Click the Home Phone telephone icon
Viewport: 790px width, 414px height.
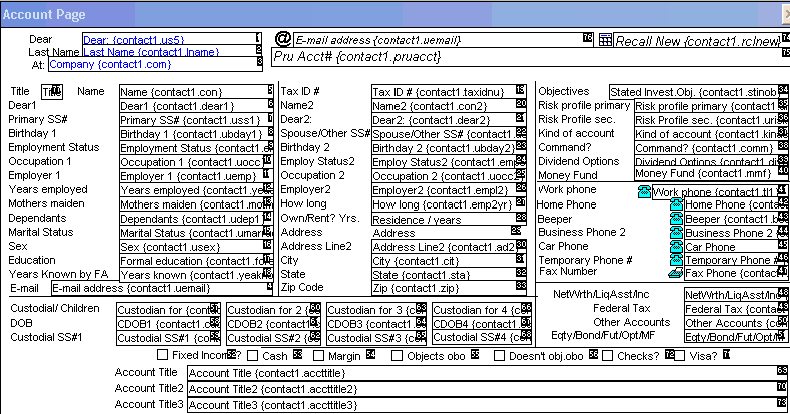click(676, 205)
